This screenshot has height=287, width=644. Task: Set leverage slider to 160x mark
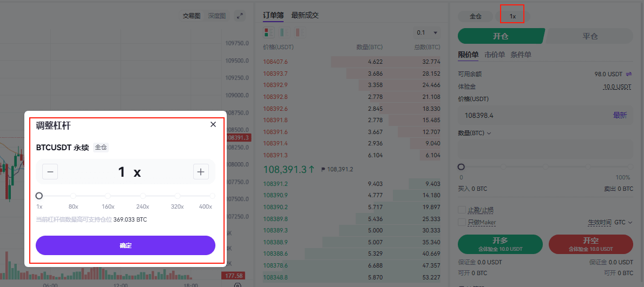[x=108, y=196]
